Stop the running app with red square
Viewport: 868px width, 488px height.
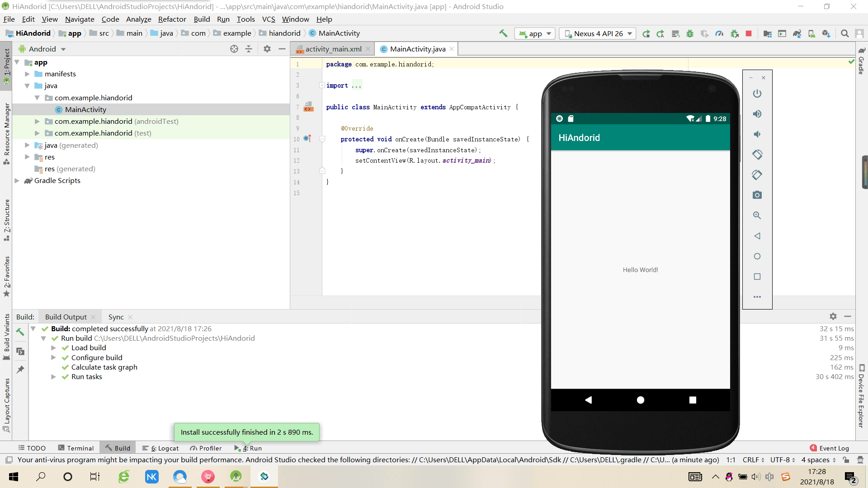[749, 33]
